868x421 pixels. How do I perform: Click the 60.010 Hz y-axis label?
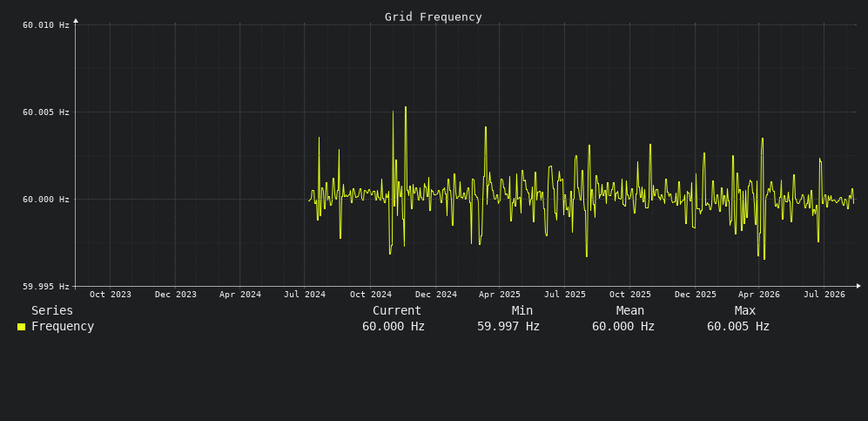46,25
